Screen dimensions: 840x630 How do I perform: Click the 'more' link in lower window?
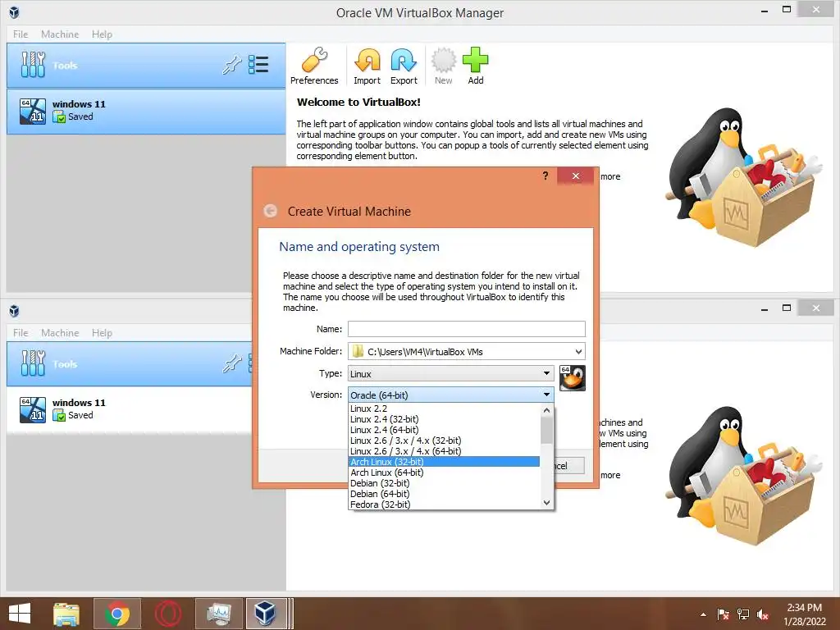click(610, 475)
